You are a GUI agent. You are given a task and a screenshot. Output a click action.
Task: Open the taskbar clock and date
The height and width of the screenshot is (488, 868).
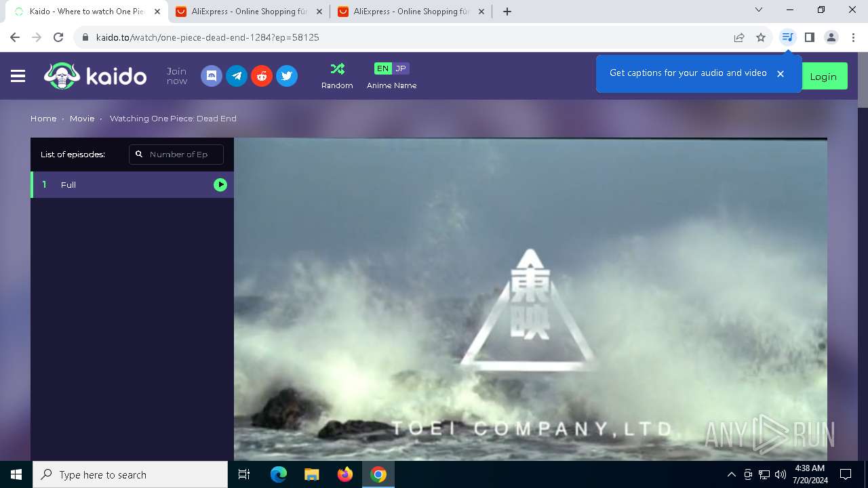pos(809,474)
